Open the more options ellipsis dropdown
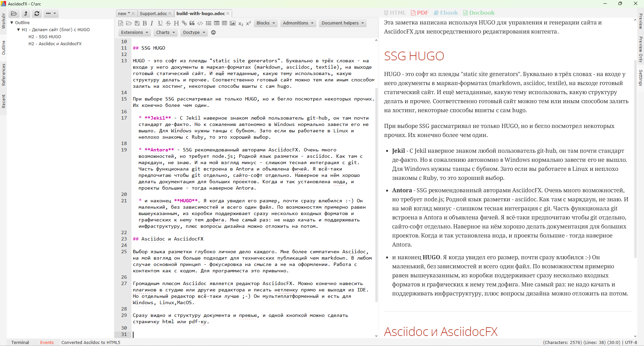Image resolution: width=644 pixels, height=346 pixels. [x=51, y=14]
